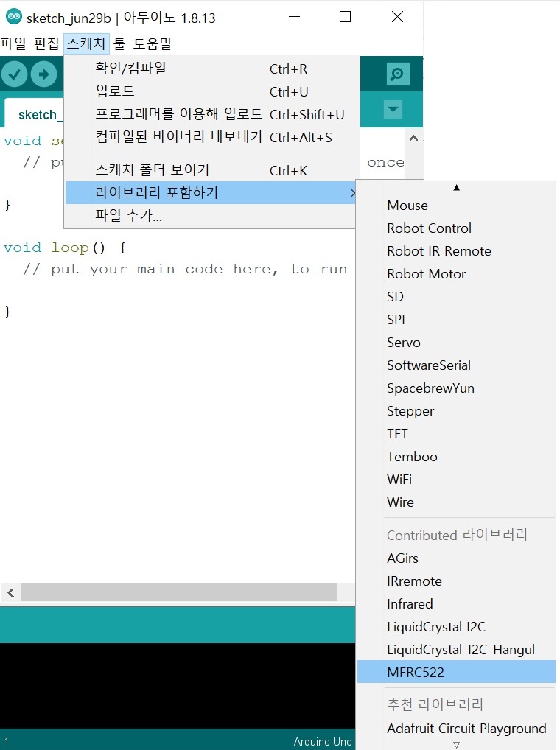Choose 컴파일된 바이너리 내보내기

point(211,137)
